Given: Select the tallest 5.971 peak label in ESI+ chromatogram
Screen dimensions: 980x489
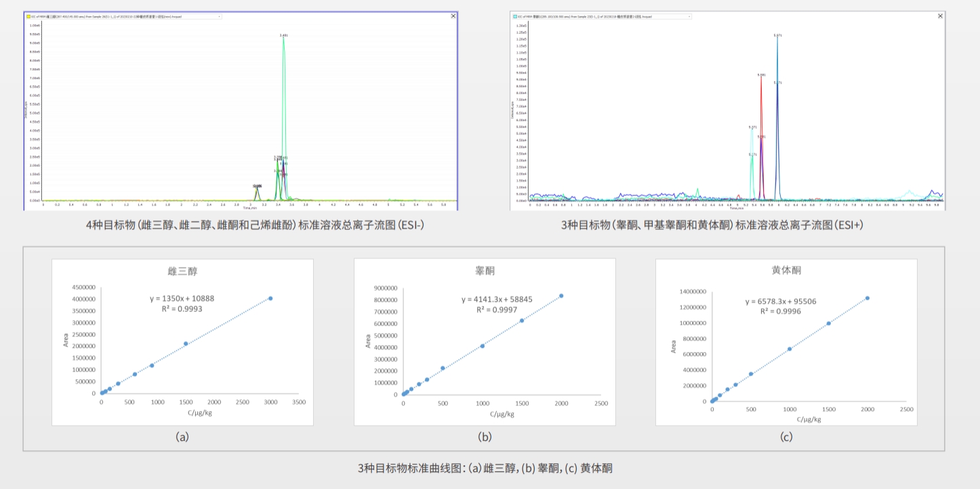Looking at the screenshot, I should click(777, 35).
